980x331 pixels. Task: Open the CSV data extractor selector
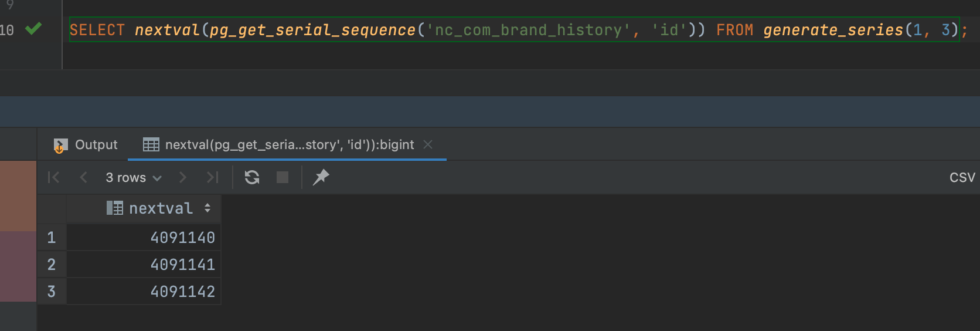(x=962, y=177)
